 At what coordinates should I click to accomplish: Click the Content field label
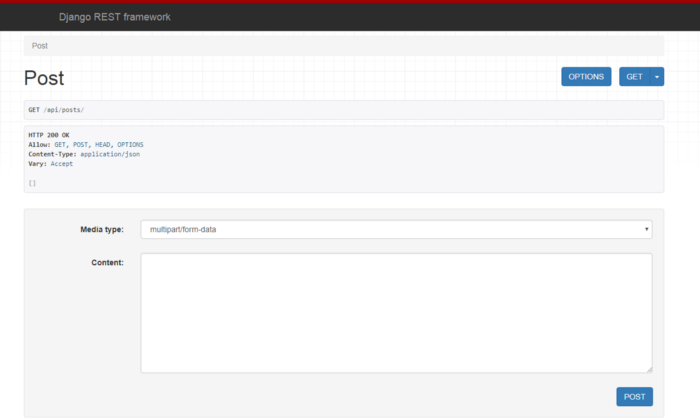pyautogui.click(x=108, y=262)
